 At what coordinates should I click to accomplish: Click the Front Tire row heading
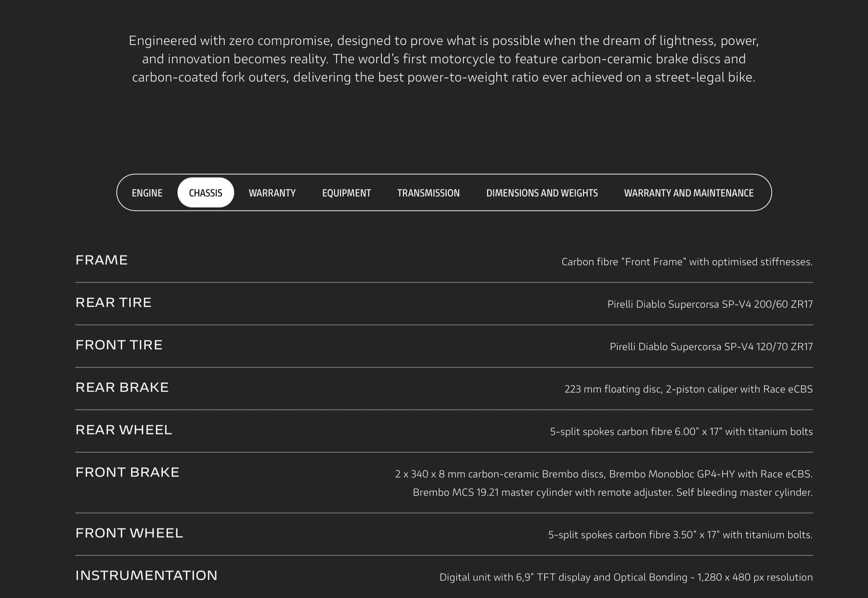click(119, 345)
